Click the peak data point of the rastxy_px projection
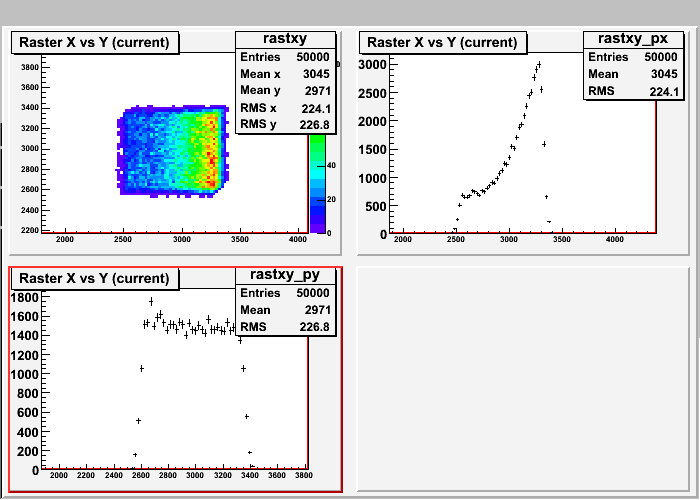Screen dimensions: 700x500 coord(539,65)
